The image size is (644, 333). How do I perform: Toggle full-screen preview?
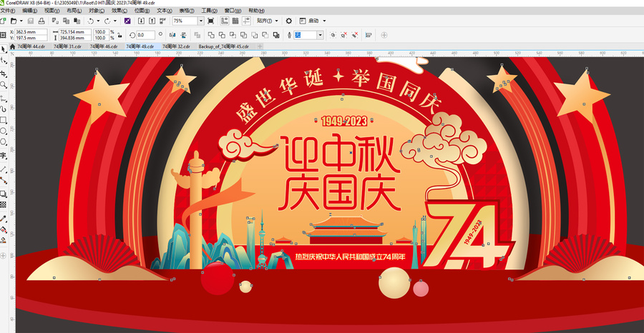pyautogui.click(x=210, y=21)
